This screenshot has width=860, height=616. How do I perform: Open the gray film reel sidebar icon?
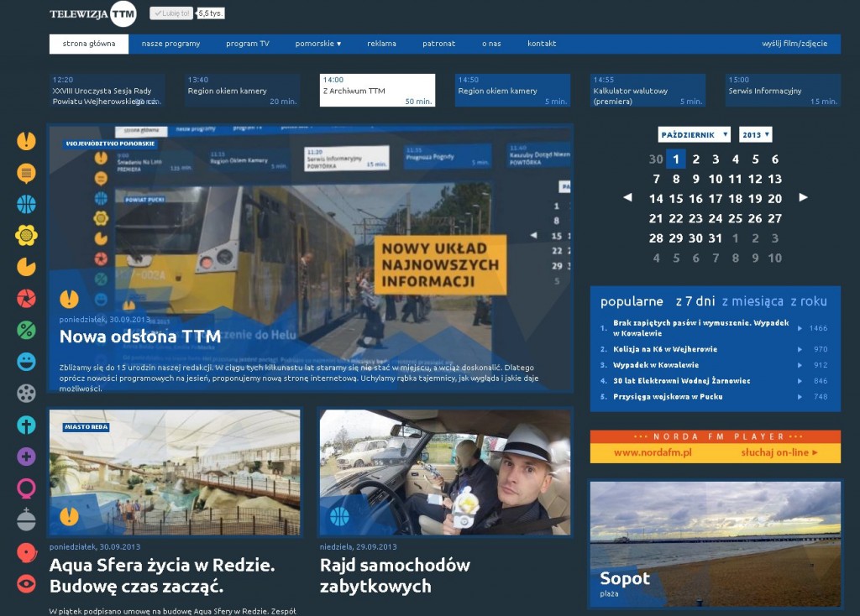[x=26, y=393]
